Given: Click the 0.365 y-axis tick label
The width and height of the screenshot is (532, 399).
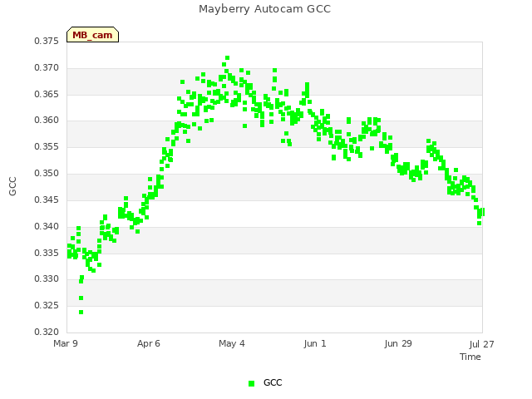Looking at the screenshot, I should click(x=47, y=94).
